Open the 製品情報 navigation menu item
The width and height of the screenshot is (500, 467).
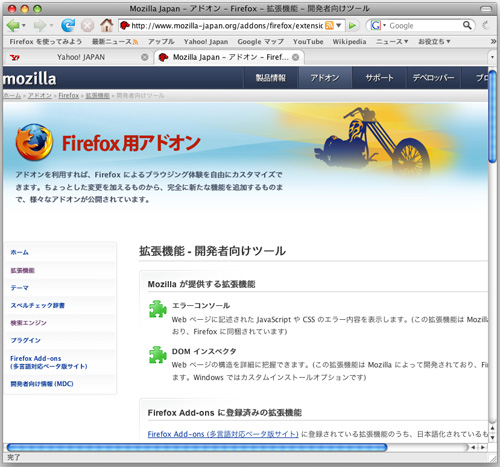[x=271, y=78]
